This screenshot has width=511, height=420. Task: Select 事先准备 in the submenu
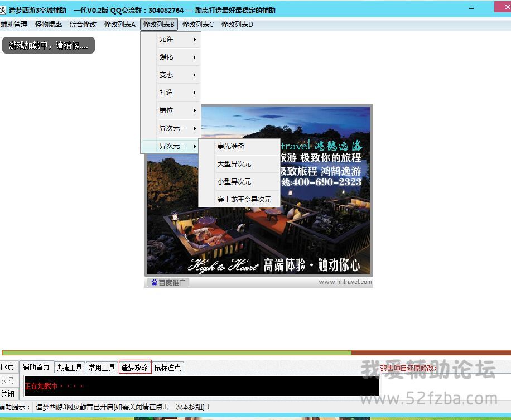(231, 146)
